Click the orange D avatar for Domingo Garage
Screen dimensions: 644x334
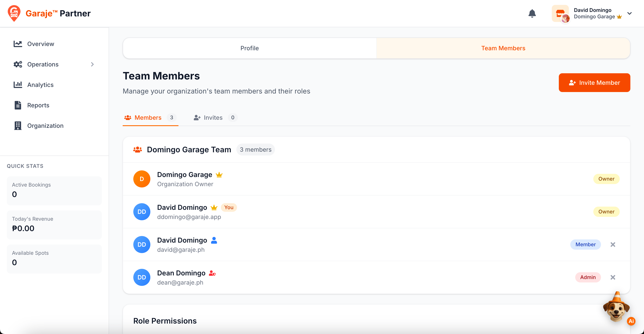point(142,179)
